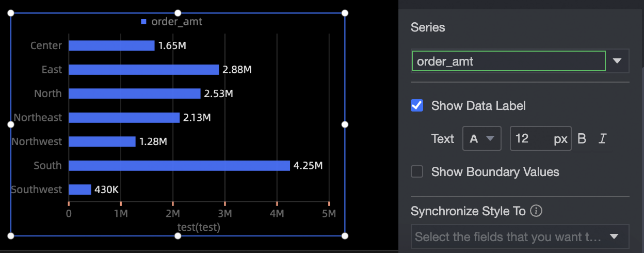Viewport: 644px width, 253px height.
Task: Open the Series dropdown arrow
Action: (x=617, y=61)
